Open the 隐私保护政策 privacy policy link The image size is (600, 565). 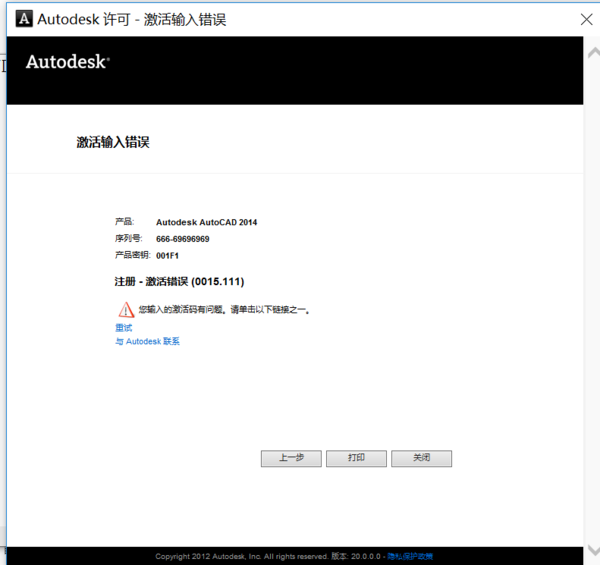coord(410,556)
